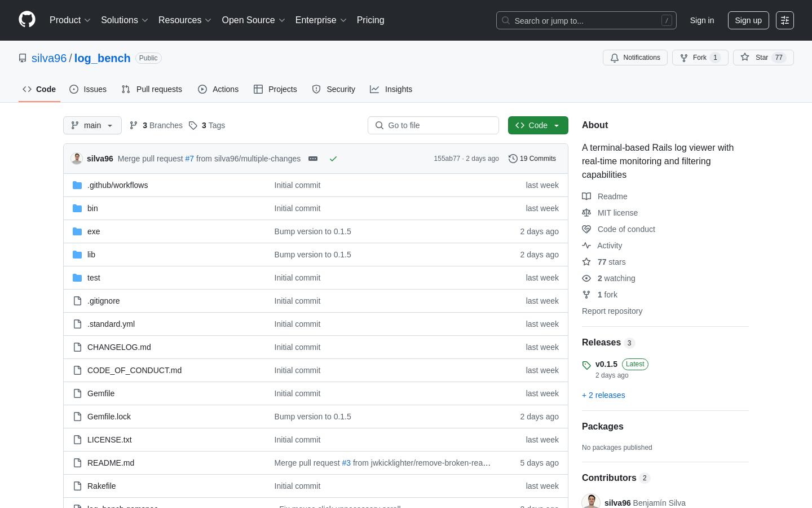Open the Contributors heading link
Viewport: 812px width, 508px height.
[x=616, y=478]
